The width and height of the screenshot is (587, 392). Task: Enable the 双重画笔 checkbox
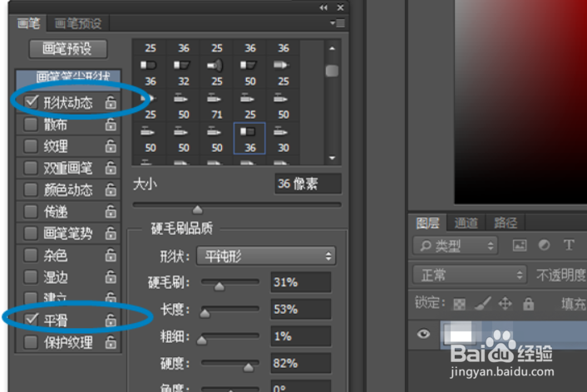30,168
